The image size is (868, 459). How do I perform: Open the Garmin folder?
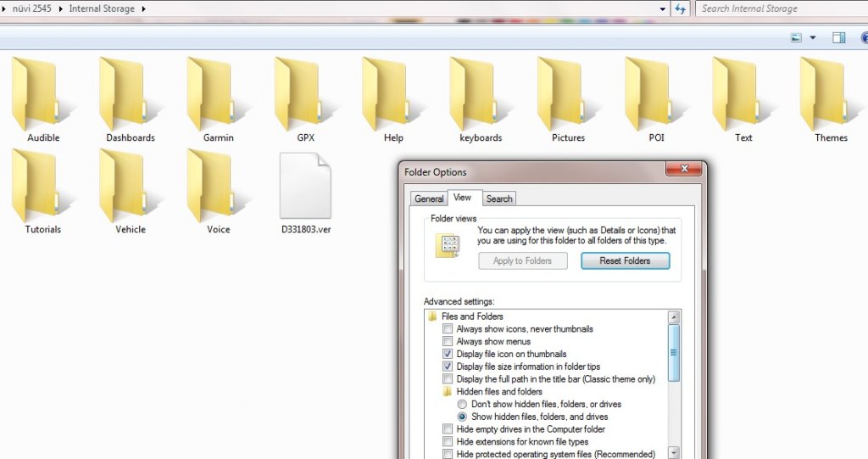pos(218,100)
